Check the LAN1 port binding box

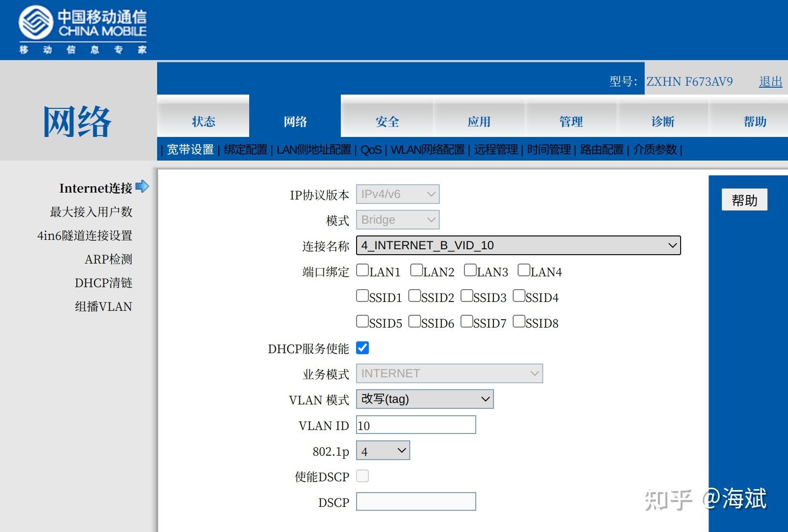click(x=362, y=270)
